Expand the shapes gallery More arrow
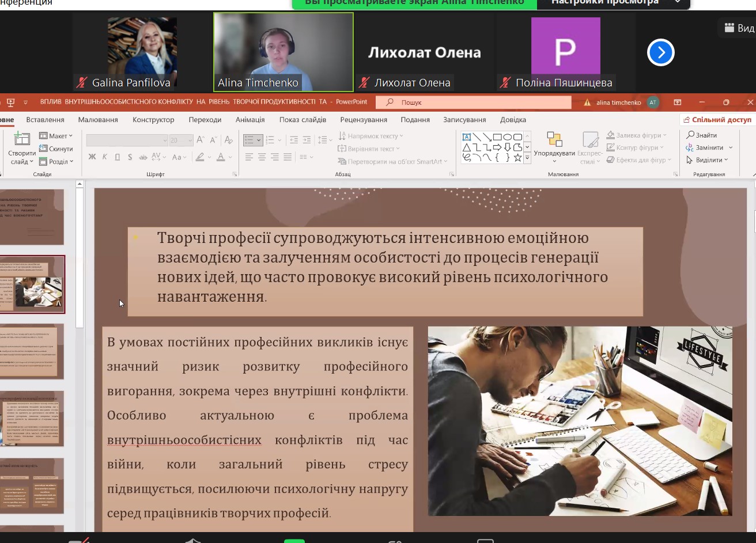Viewport: 756px width, 543px height. pos(527,158)
